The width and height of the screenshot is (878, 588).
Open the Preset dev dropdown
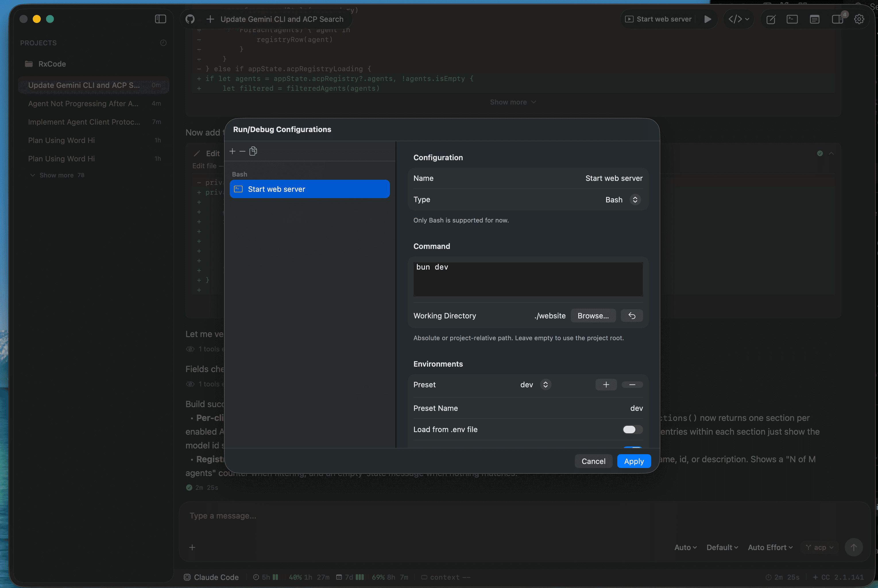(535, 385)
